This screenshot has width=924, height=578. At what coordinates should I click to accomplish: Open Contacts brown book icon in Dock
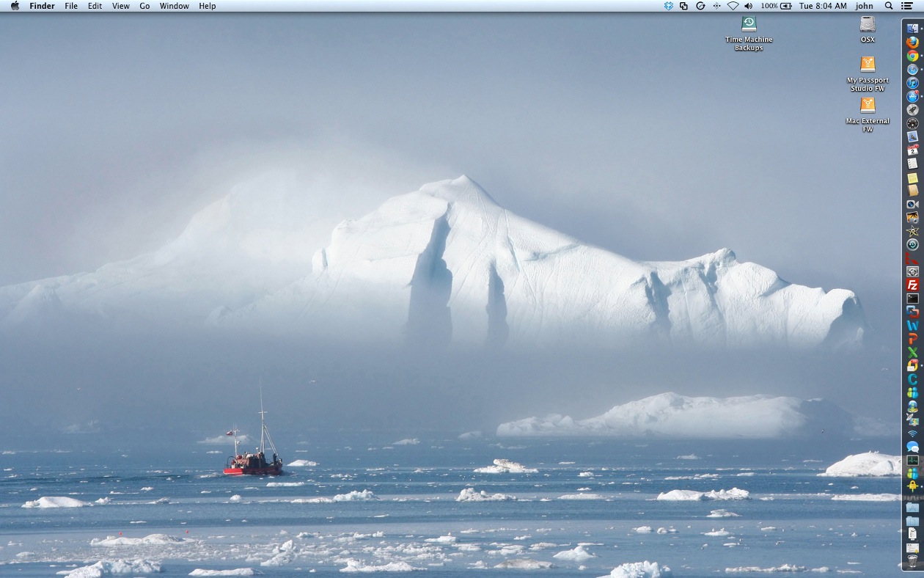912,190
